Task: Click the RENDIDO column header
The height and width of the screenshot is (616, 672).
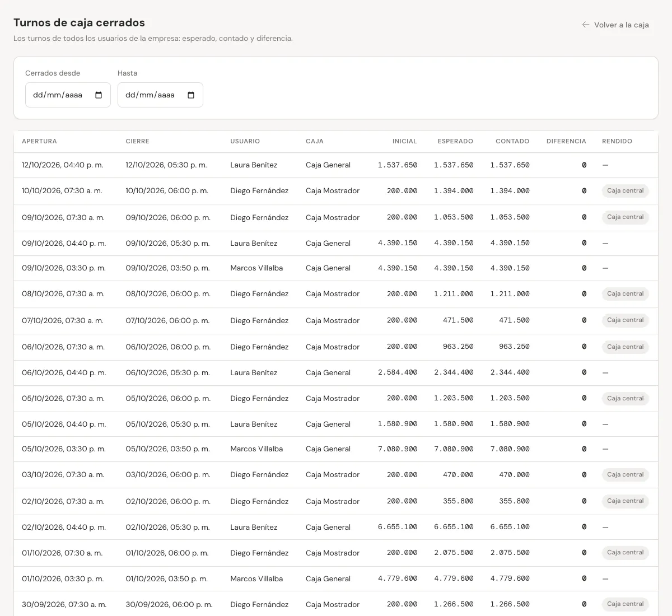Action: click(x=617, y=141)
